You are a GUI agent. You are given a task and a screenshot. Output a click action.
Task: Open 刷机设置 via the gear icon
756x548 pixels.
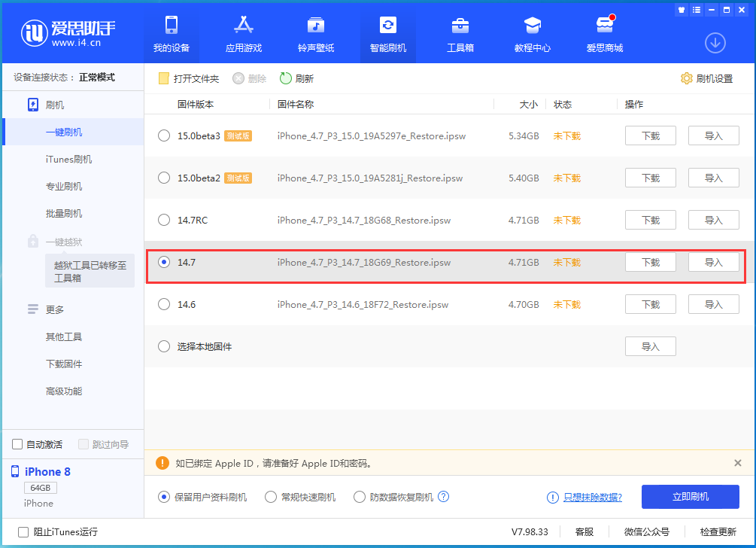[706, 78]
